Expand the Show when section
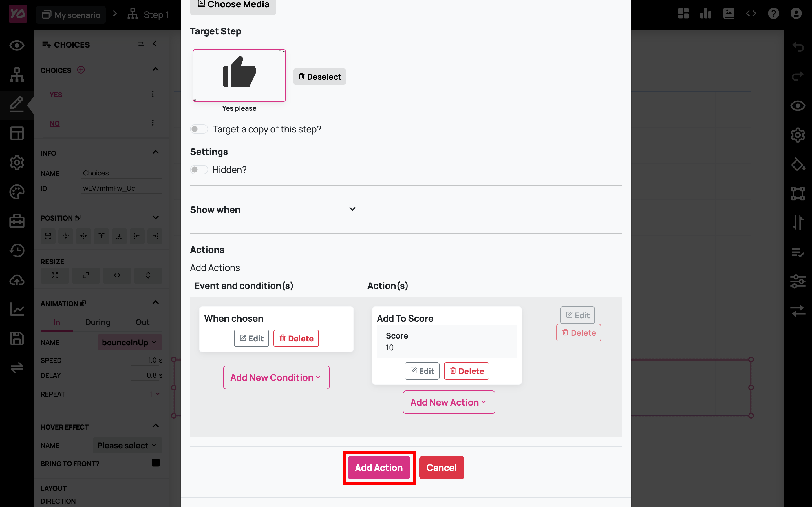The height and width of the screenshot is (507, 812). point(352,209)
